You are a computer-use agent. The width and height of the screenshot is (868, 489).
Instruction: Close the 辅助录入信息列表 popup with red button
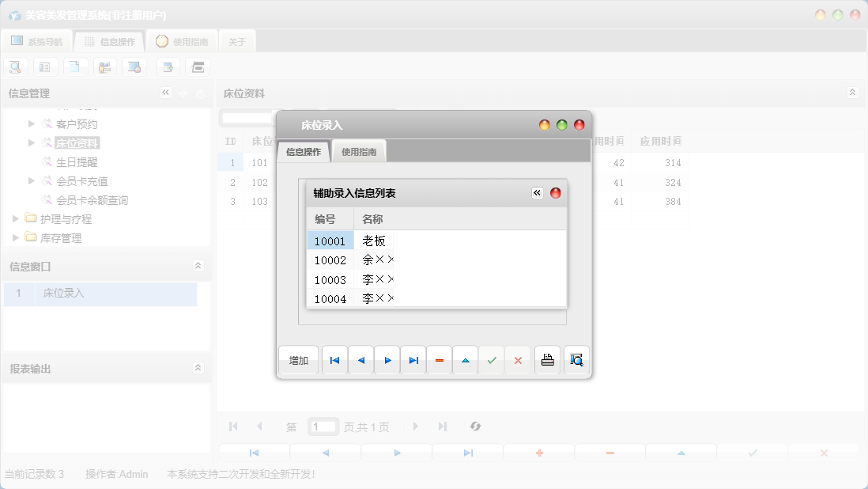pyautogui.click(x=556, y=193)
